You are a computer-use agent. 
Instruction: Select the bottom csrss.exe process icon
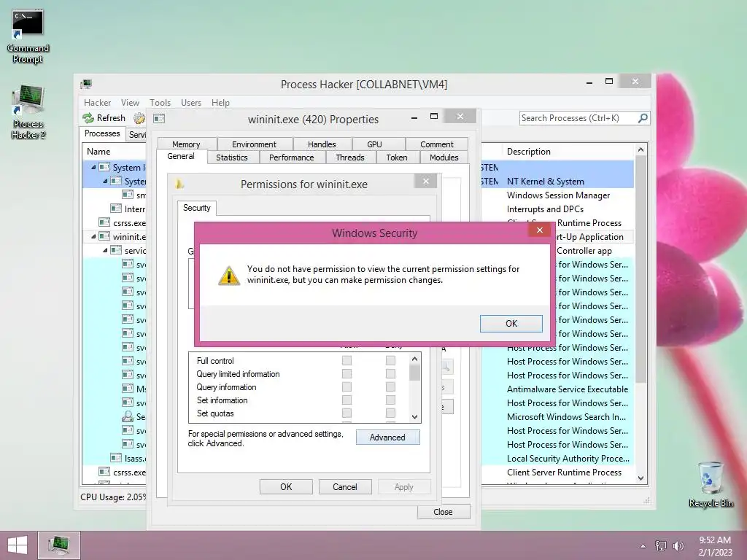point(104,472)
